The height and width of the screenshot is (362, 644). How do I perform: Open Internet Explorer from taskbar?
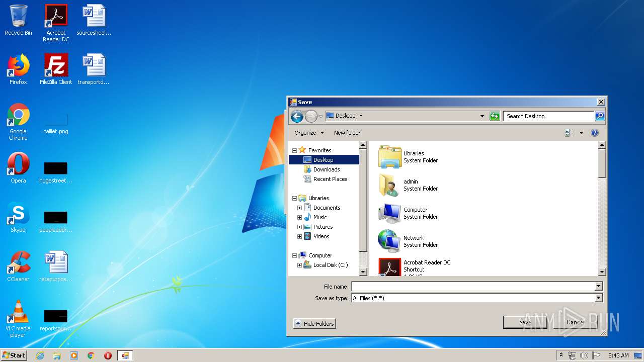tap(40, 355)
